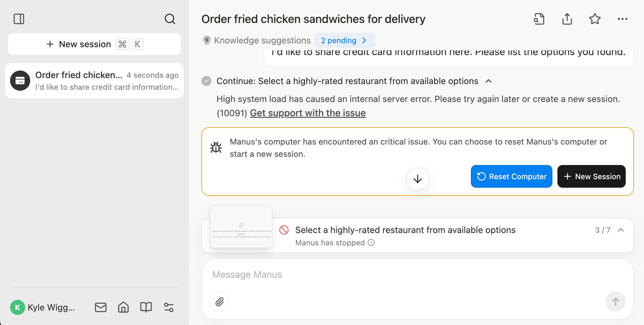
Task: Toggle the sidebar panel icon
Action: [x=19, y=19]
